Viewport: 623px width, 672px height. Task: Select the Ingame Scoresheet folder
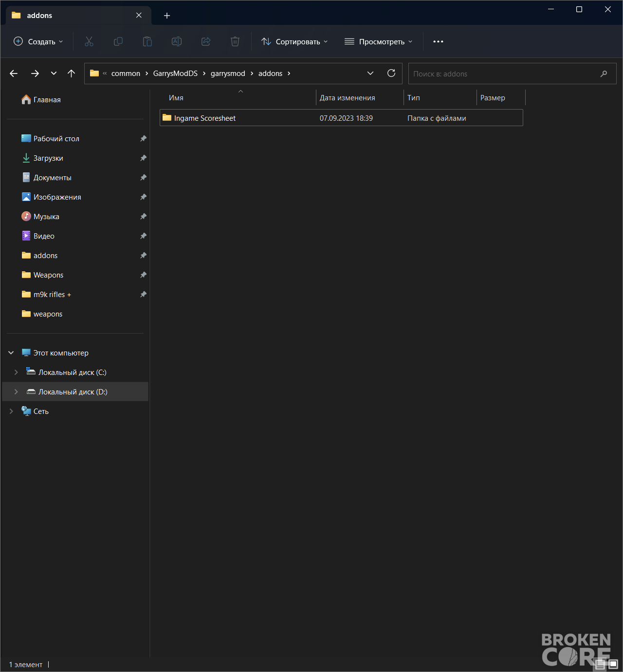tap(341, 118)
